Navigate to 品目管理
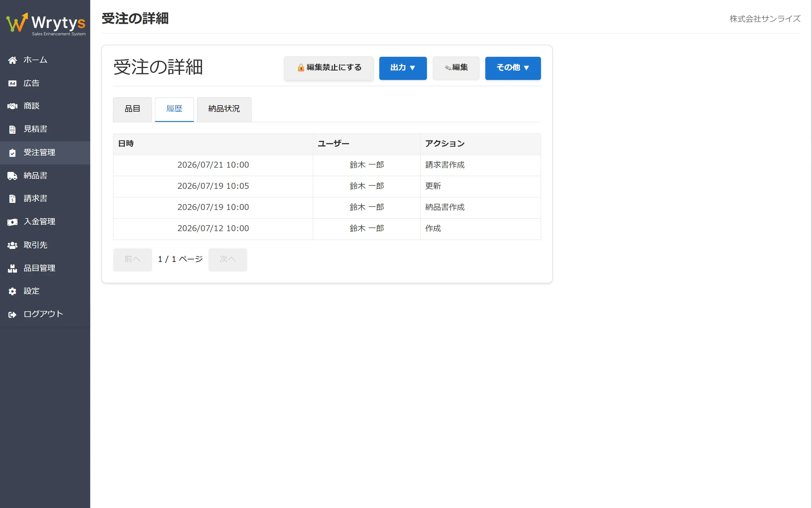This screenshot has width=812, height=508. 45,268
